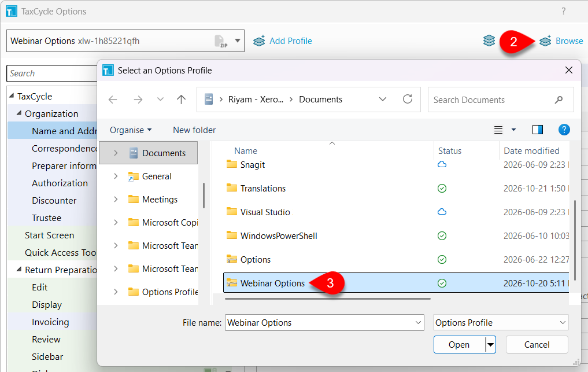
Task: Collapse the Organization tree node
Action: click(19, 113)
